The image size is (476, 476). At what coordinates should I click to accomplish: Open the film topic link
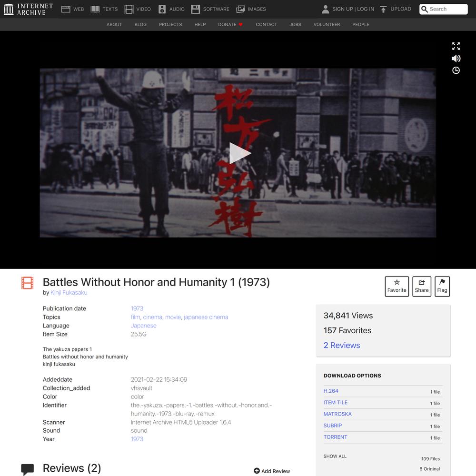point(135,317)
